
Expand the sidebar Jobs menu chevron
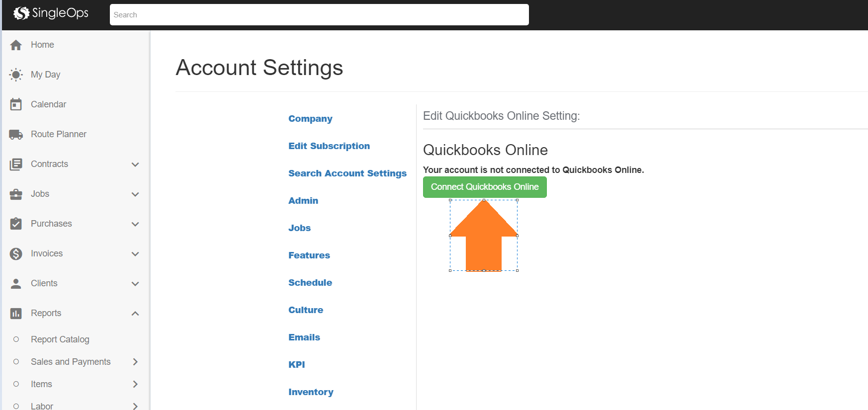[135, 194]
